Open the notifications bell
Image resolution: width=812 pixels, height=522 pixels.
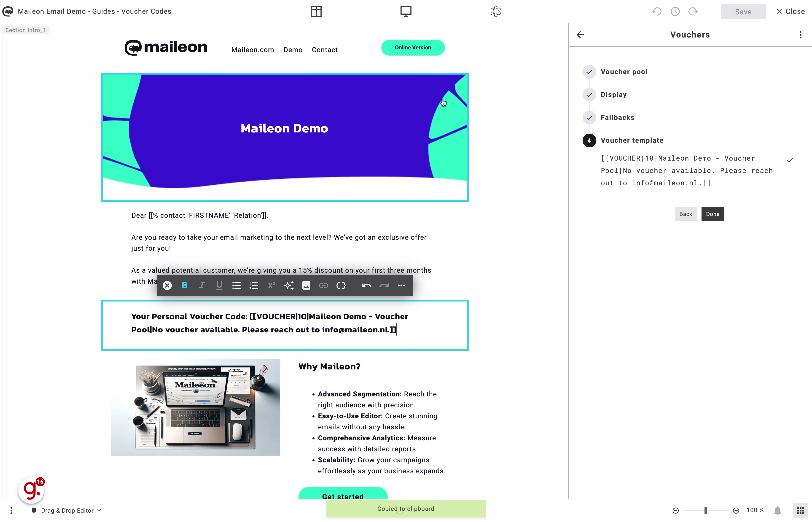point(778,511)
